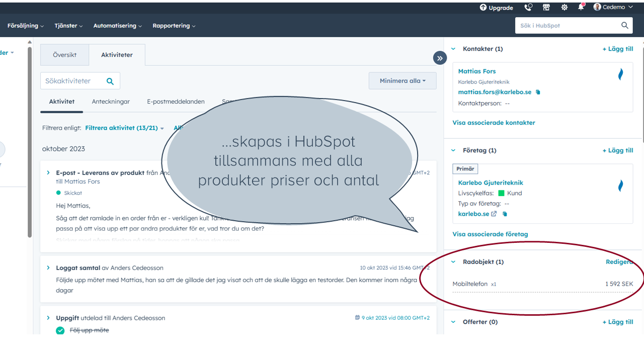Expand the Loggat samtal activity
This screenshot has height=362, width=644.
tap(48, 268)
